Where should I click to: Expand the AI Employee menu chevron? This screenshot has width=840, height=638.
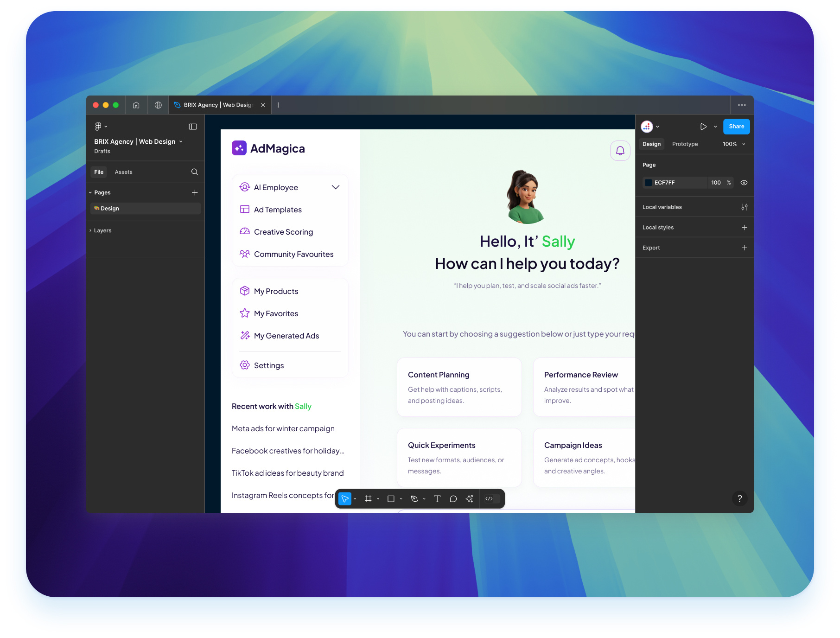[336, 187]
